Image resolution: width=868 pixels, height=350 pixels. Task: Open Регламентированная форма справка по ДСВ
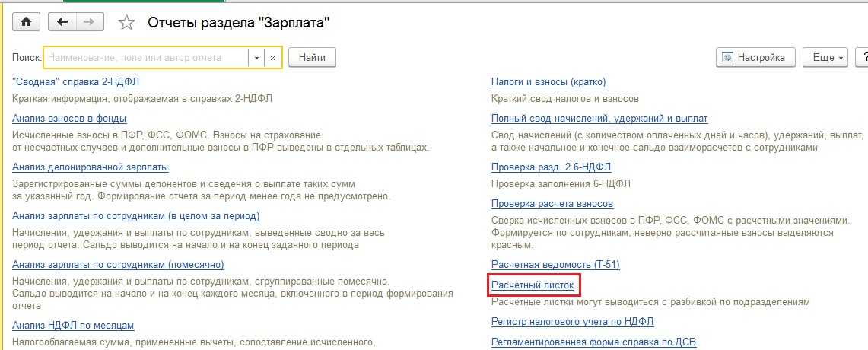(594, 341)
